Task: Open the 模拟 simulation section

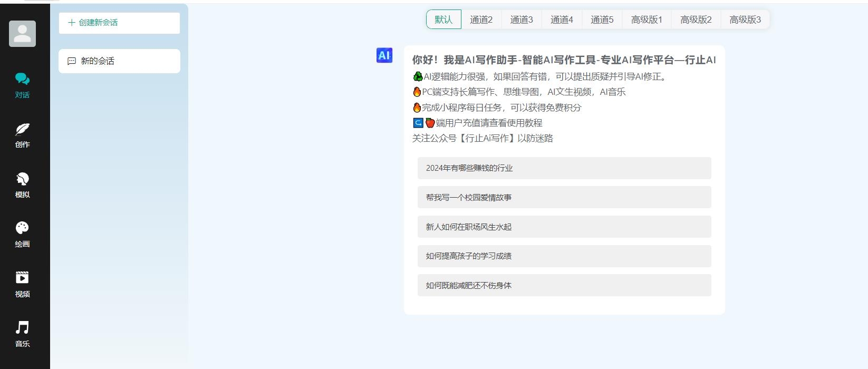Action: click(x=22, y=185)
